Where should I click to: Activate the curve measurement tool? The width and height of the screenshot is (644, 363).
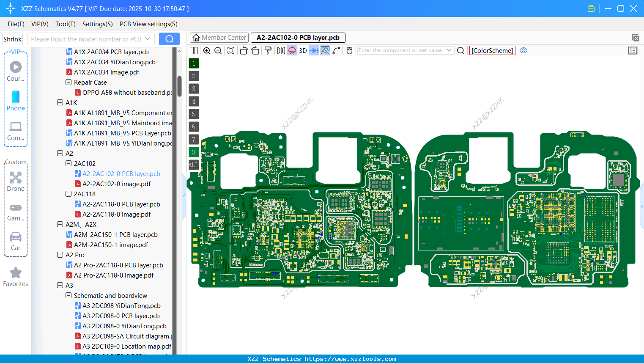click(335, 50)
